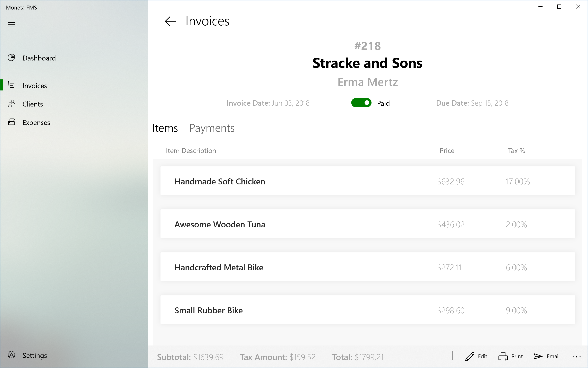Click the back arrow next to Invoices
This screenshot has height=368, width=588.
point(170,21)
